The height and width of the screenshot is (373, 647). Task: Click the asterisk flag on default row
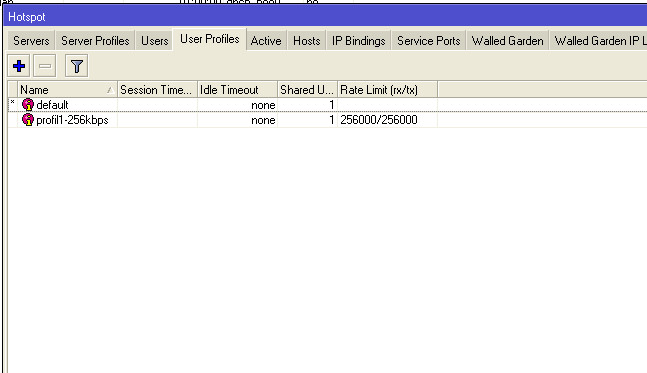12,102
